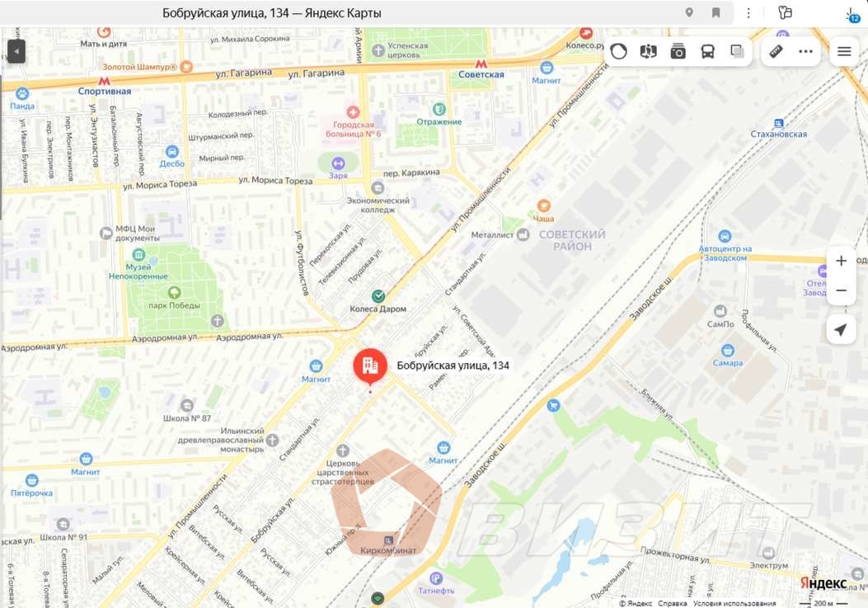Zoom out with the minus button
868x608 pixels.
click(x=841, y=290)
